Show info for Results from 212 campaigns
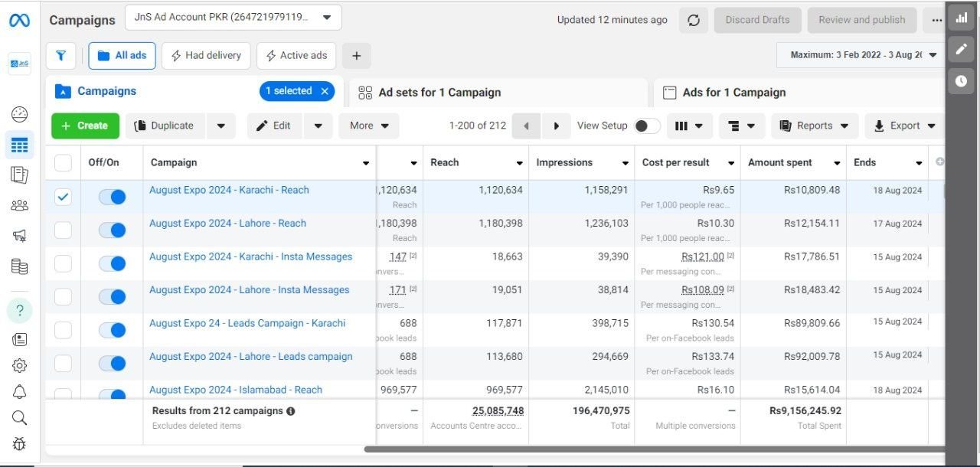Screen dimensions: 980x467 pyautogui.click(x=291, y=411)
